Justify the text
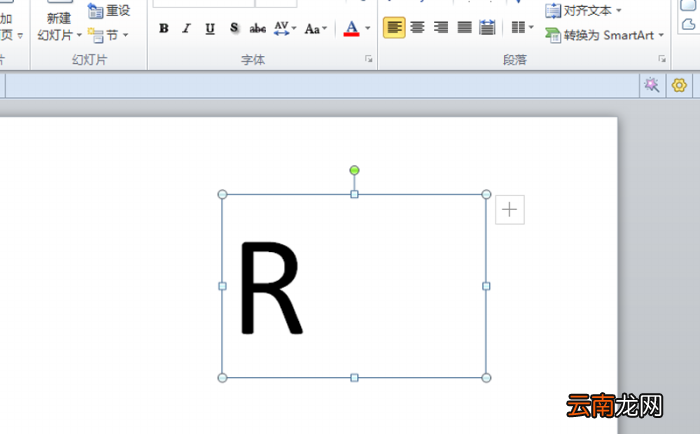 click(x=464, y=28)
